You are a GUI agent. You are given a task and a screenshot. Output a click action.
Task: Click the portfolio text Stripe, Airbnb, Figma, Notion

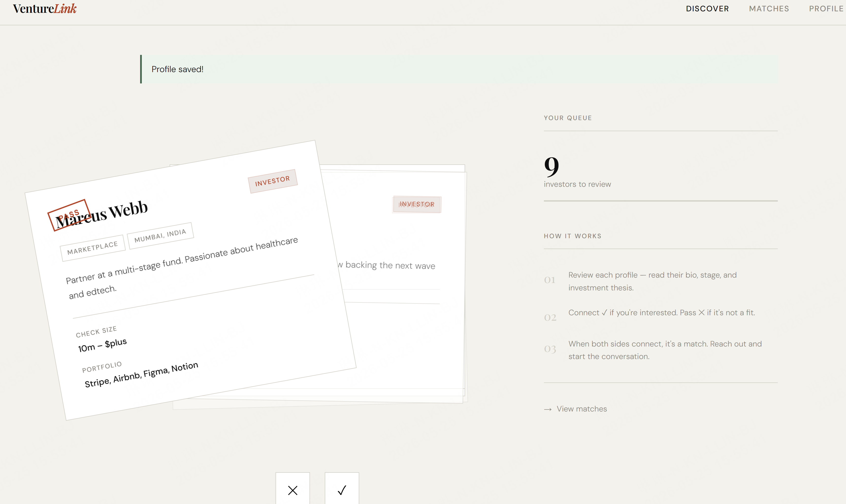tap(141, 375)
